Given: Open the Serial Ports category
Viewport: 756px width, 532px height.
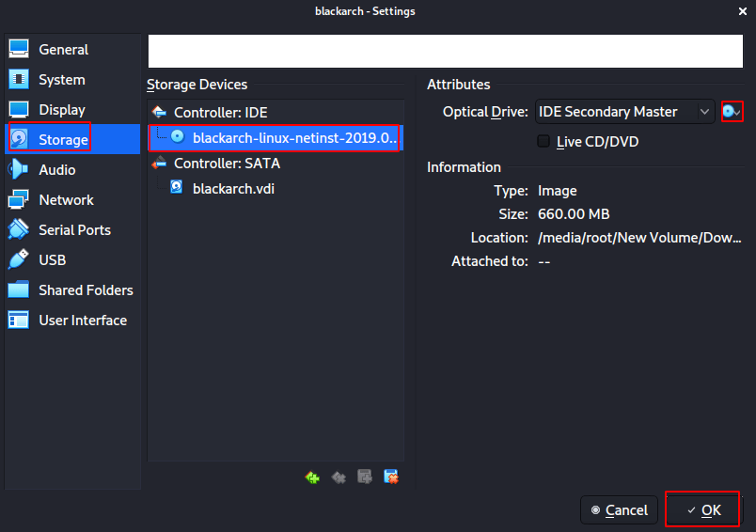Looking at the screenshot, I should [72, 230].
